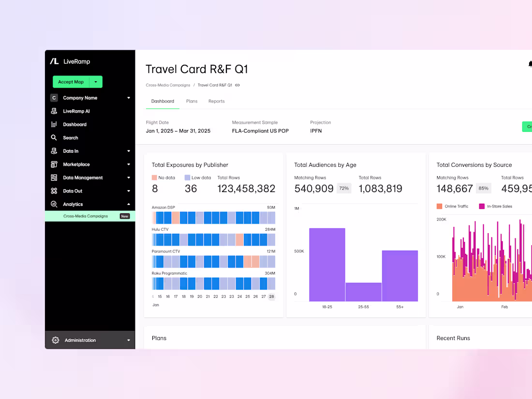Click the 72% matching badge

pos(344,188)
